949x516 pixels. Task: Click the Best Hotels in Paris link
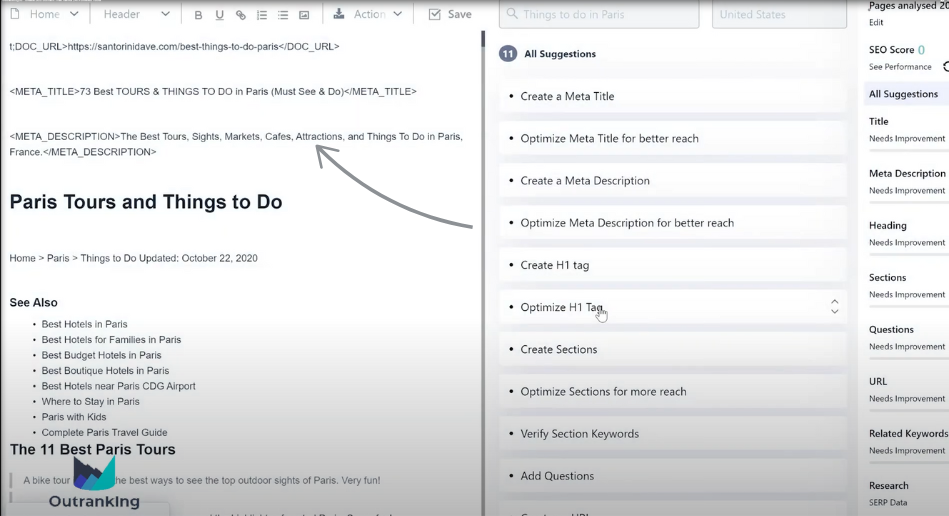coord(84,324)
